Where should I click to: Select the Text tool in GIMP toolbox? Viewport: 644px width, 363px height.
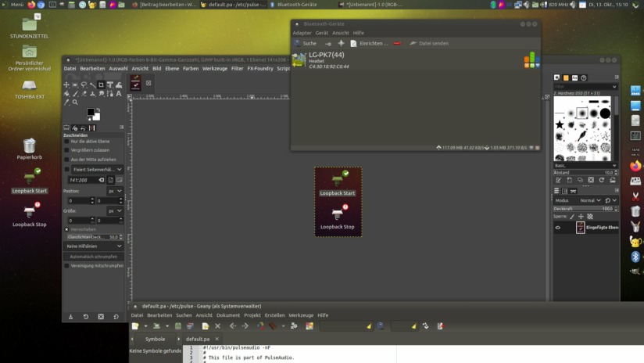coord(119,94)
